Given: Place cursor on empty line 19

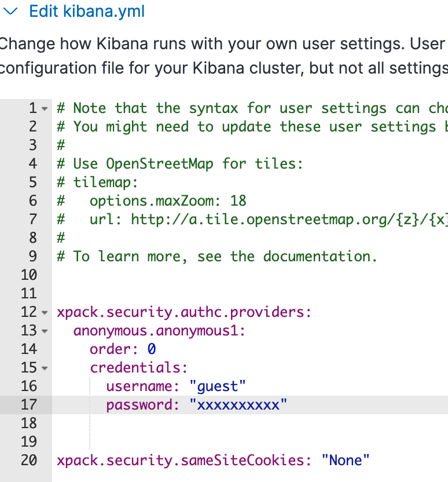Looking at the screenshot, I should (250, 441).
